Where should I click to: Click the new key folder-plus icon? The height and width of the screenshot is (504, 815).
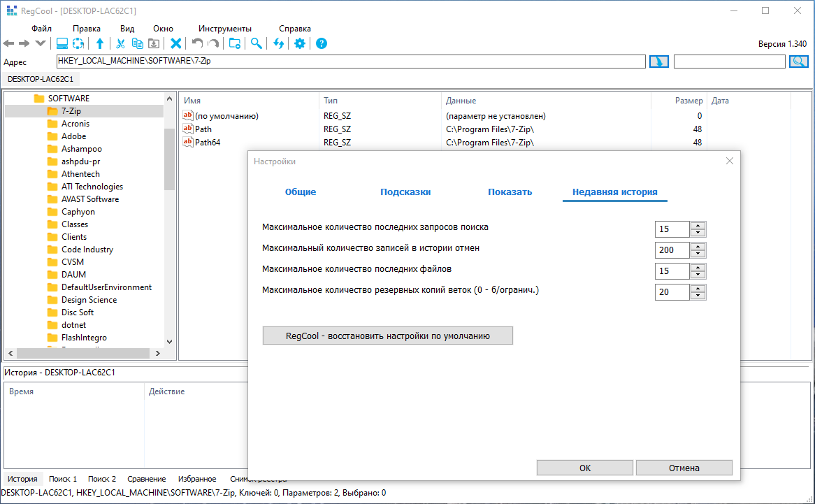tap(235, 43)
